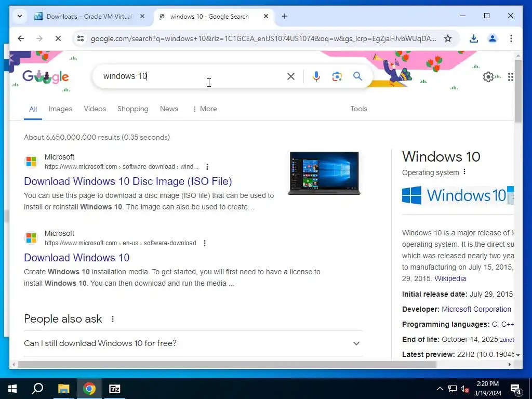The width and height of the screenshot is (532, 399).
Task: Open File Explorer from the taskbar
Action: click(x=63, y=389)
